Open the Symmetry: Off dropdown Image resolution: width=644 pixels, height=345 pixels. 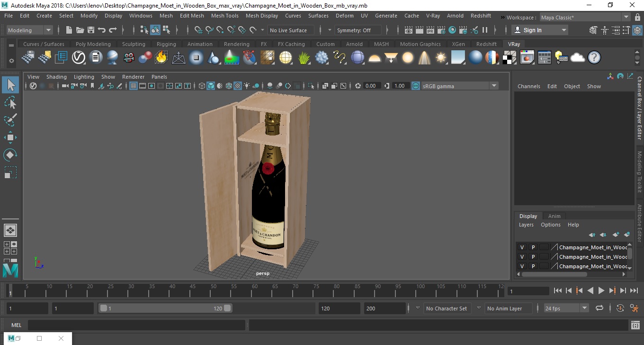pos(358,30)
